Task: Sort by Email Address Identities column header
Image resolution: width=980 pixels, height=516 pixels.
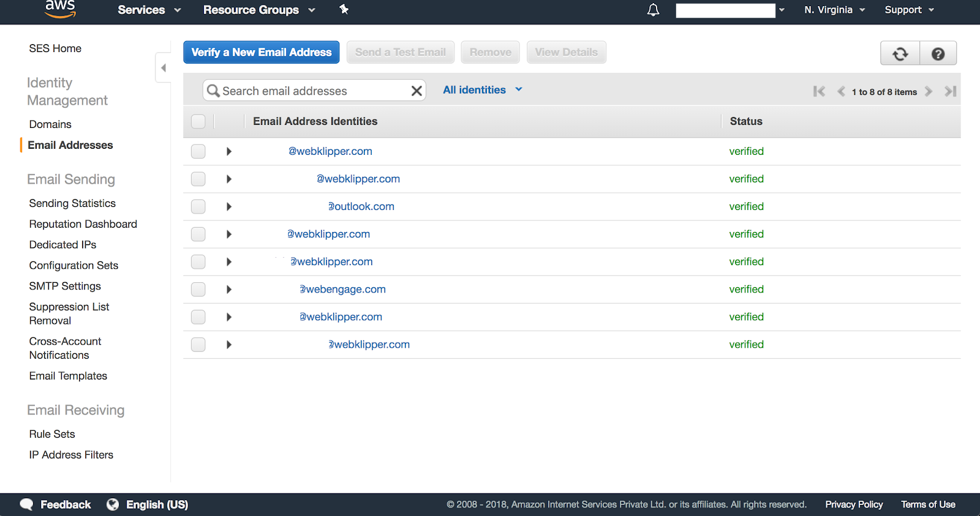Action: click(x=315, y=121)
